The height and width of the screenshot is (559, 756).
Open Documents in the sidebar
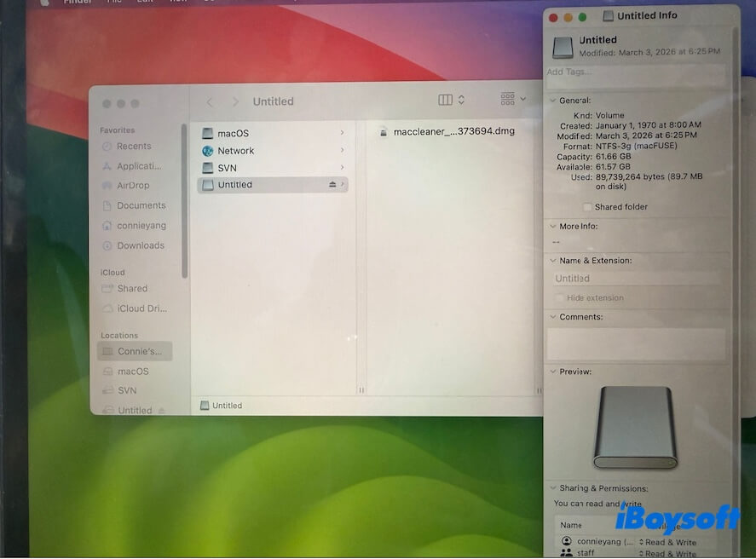coord(141,205)
